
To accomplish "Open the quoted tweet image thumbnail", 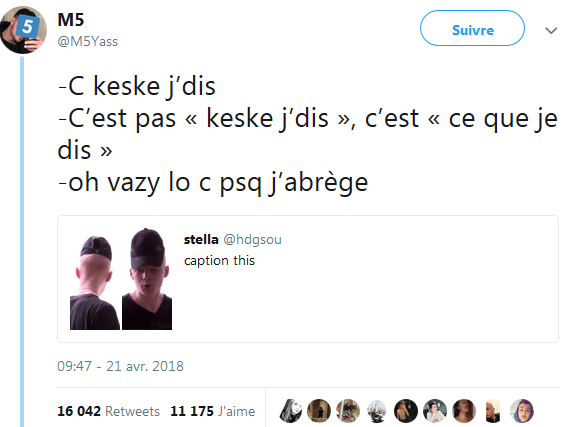I will [121, 279].
